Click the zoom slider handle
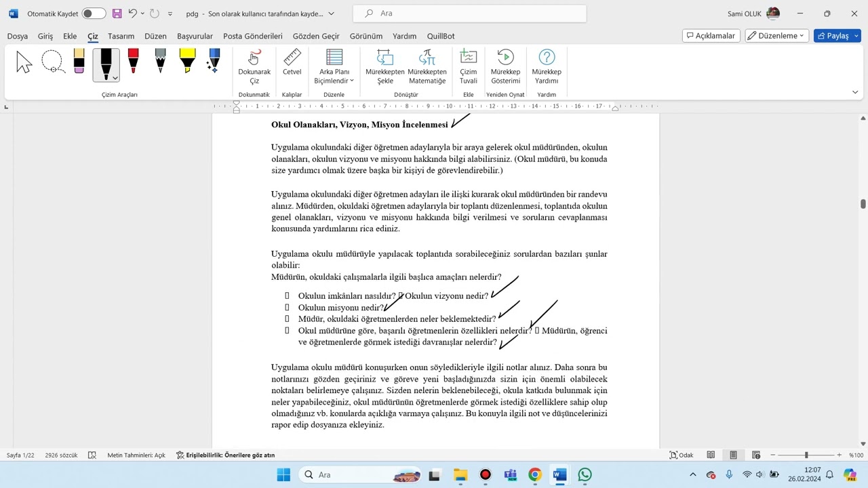 pyautogui.click(x=806, y=455)
